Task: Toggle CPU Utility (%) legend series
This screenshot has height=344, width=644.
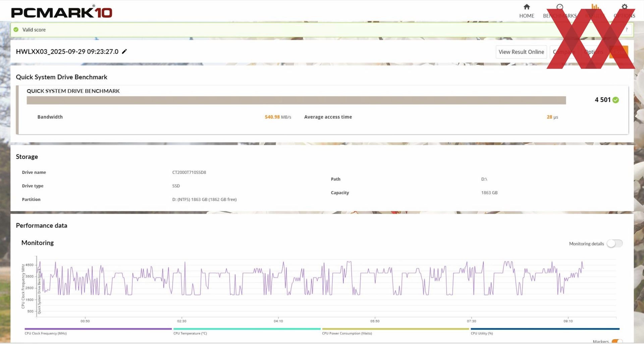Action: click(x=545, y=331)
